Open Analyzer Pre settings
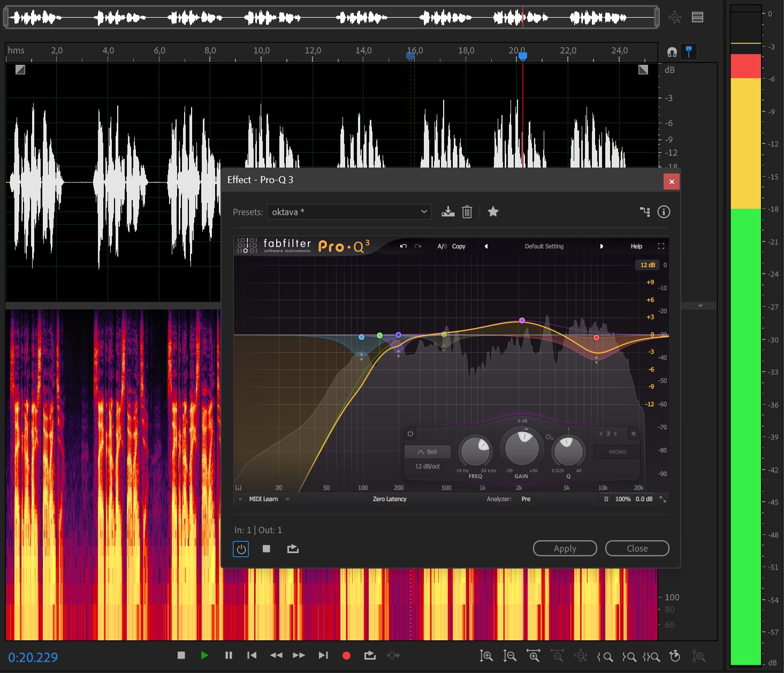Screen dimensions: 784x673 click(526, 499)
